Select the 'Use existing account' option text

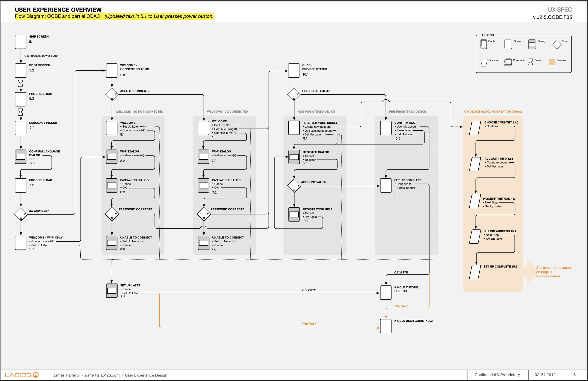pos(318,131)
